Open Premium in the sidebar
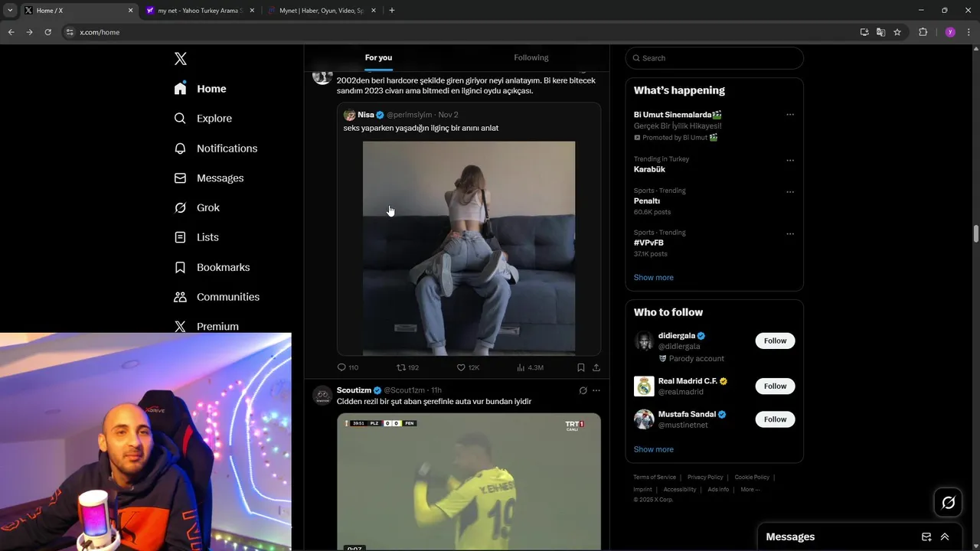980x551 pixels. click(x=207, y=326)
